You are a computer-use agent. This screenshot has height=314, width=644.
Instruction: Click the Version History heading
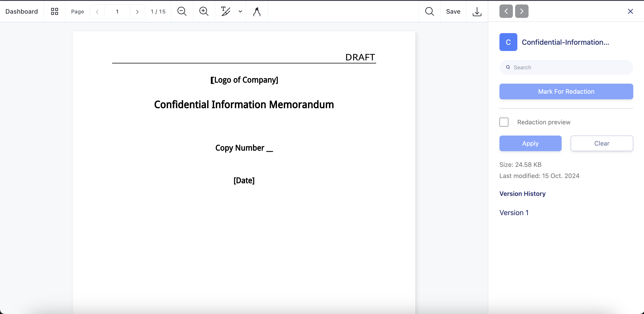[522, 194]
